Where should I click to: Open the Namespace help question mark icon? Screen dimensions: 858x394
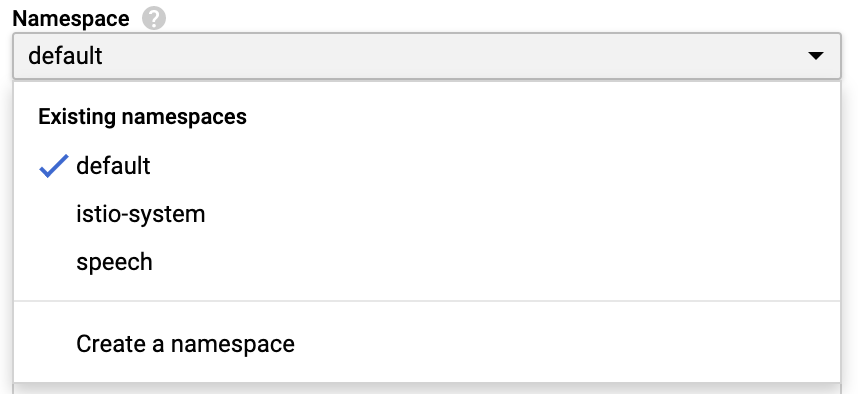pos(154,19)
